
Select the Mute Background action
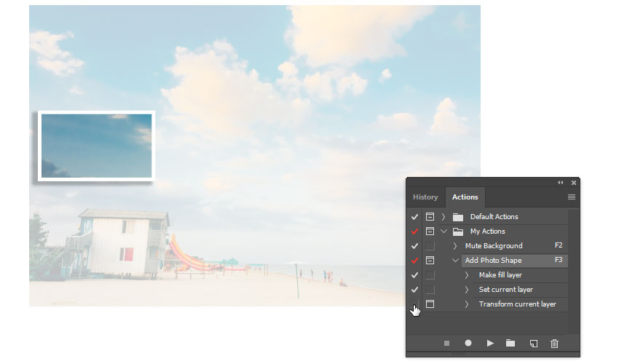(494, 246)
